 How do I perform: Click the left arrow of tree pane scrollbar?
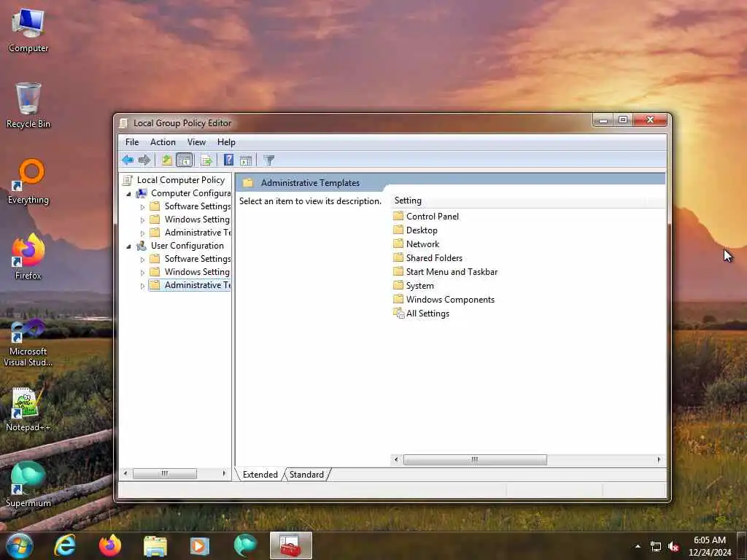125,473
